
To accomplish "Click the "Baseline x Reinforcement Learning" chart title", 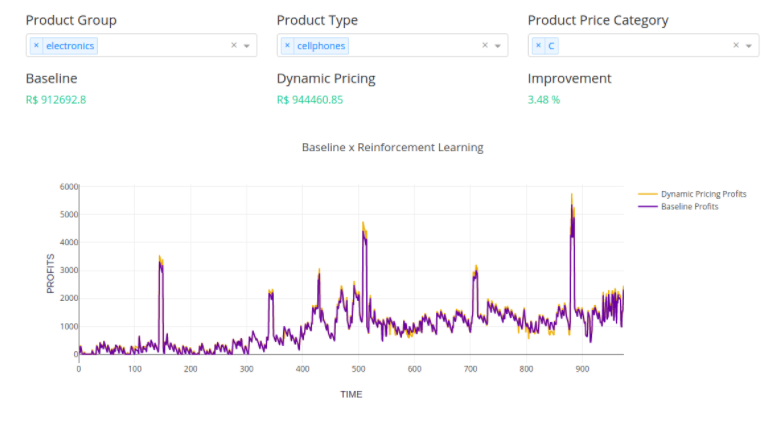I will click(x=392, y=147).
